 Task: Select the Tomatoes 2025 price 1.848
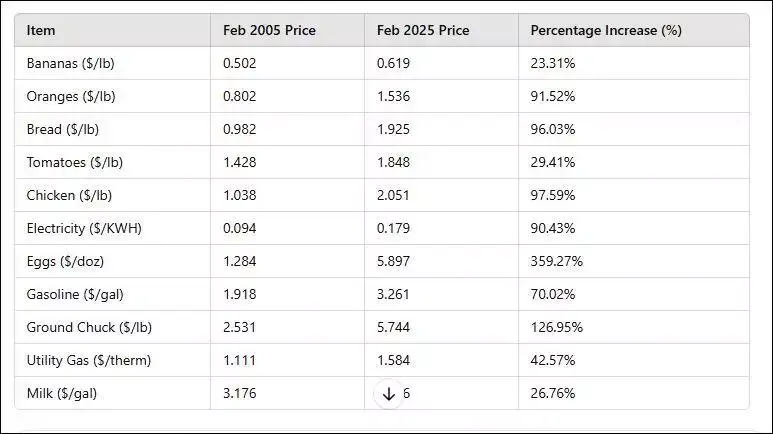click(394, 162)
